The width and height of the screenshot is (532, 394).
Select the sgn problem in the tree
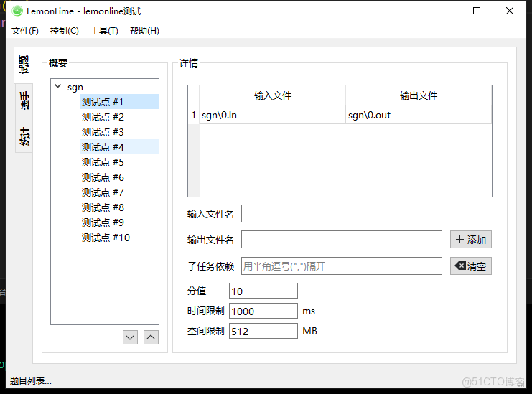coord(75,87)
